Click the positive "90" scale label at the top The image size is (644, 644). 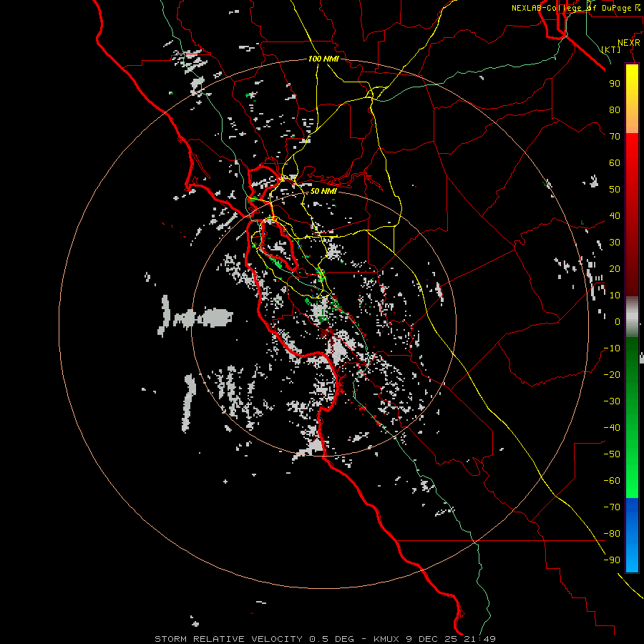pyautogui.click(x=615, y=84)
